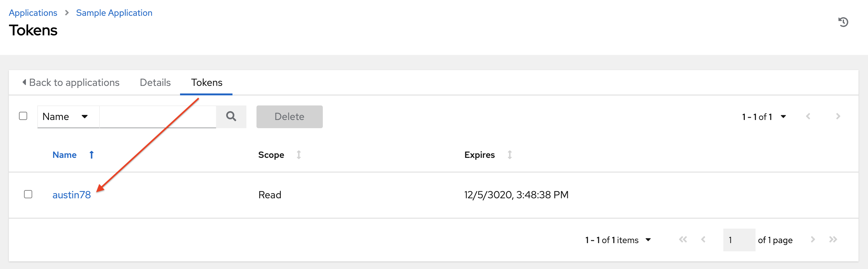
Task: Switch to the Details tab
Action: [x=155, y=82]
